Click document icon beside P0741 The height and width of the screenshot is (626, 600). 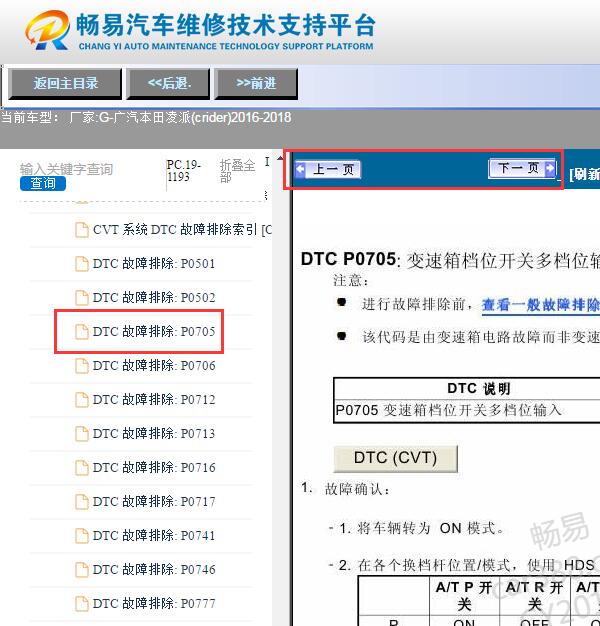point(82,536)
